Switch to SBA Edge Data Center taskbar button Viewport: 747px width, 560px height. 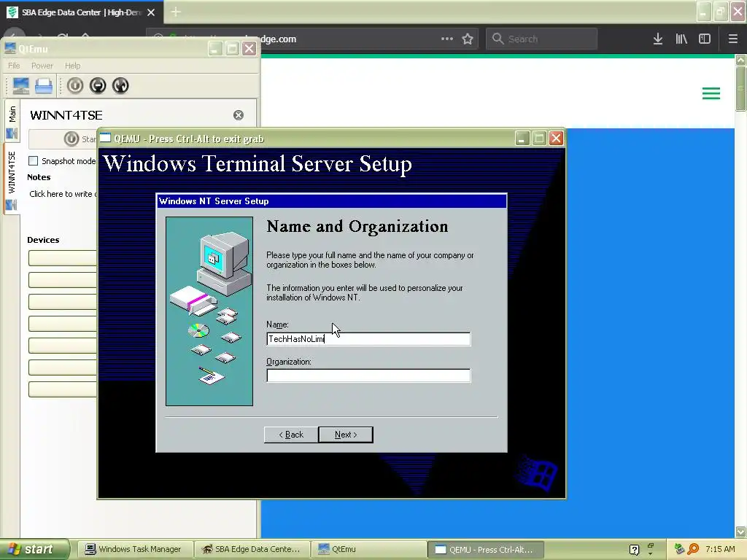pyautogui.click(x=252, y=550)
